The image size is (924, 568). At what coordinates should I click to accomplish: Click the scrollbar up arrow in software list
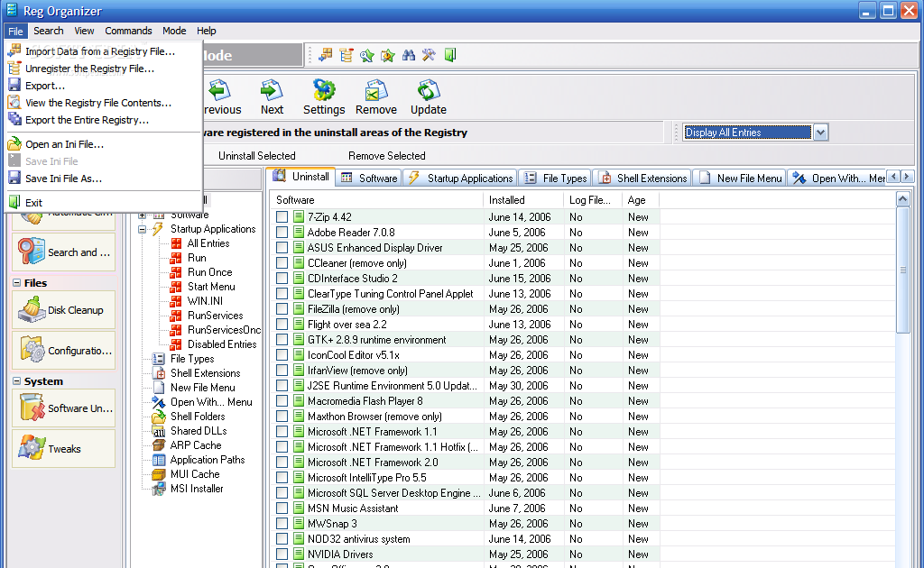coord(902,199)
